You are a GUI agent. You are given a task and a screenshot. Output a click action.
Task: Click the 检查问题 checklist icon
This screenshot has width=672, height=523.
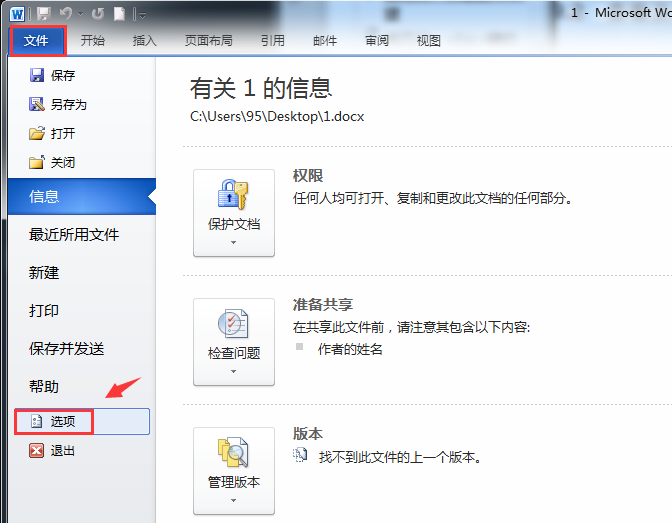[x=233, y=324]
